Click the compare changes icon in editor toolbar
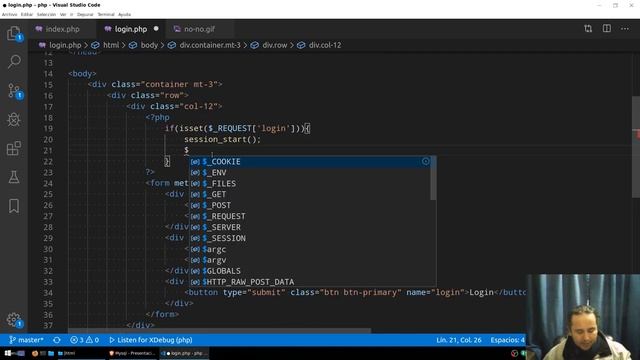Screen dimensions: 640x360 [588, 29]
